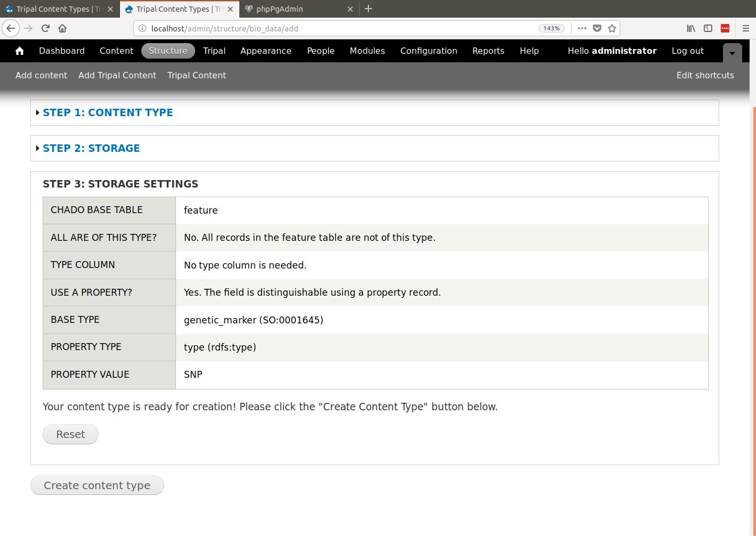
Task: Switch to the phpPgAdmin tab
Action: tap(279, 9)
